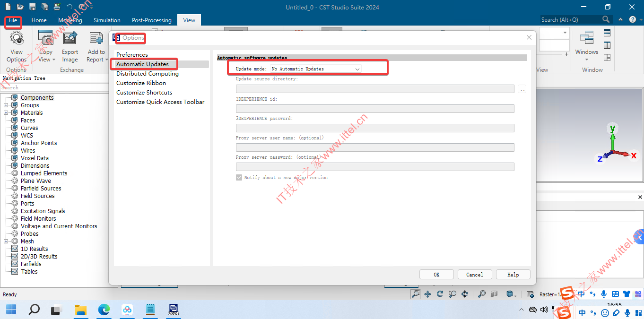Open the Update mode dropdown
The height and width of the screenshot is (319, 644).
[x=315, y=69]
